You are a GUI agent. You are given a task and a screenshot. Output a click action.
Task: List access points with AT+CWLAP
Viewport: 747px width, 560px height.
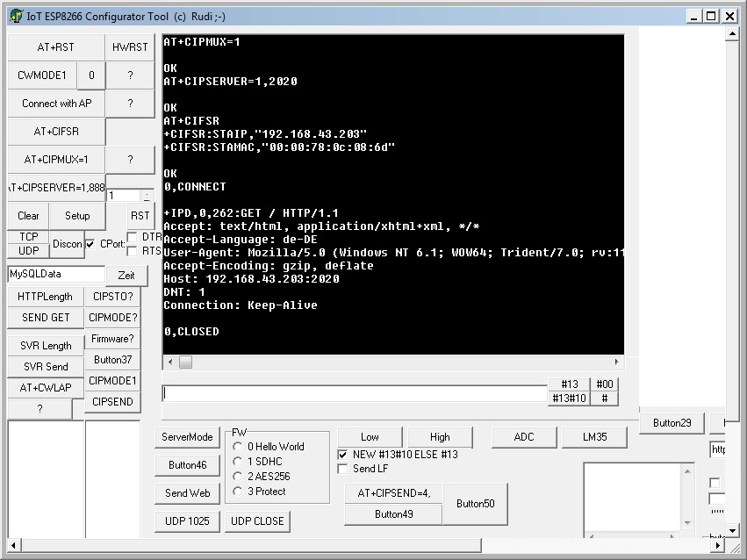pyautogui.click(x=46, y=388)
